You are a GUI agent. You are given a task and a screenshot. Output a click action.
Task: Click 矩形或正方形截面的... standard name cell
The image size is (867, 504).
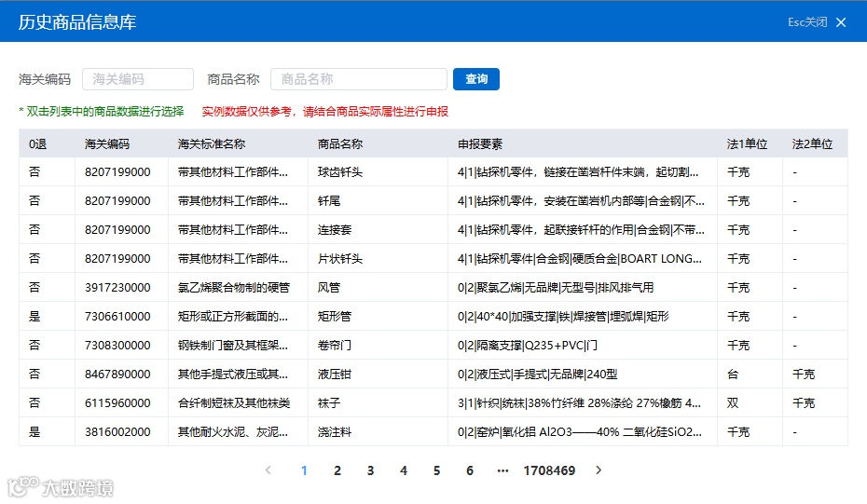click(233, 316)
